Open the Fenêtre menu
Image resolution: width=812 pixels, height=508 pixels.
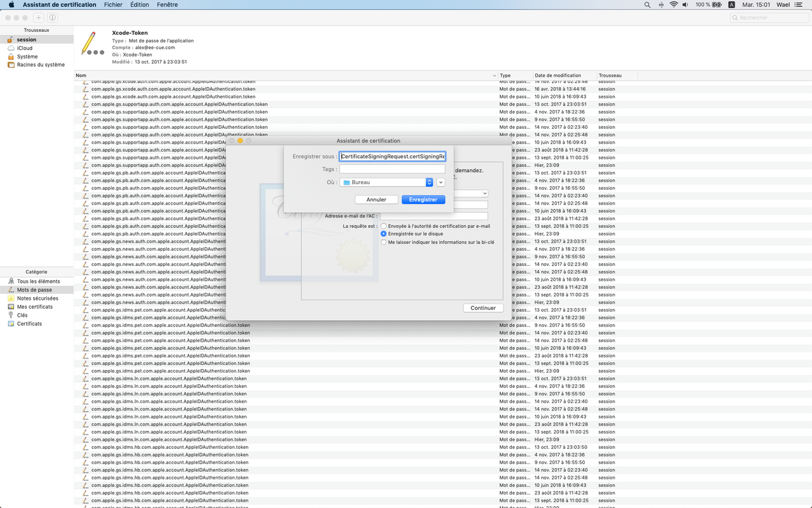pos(167,4)
